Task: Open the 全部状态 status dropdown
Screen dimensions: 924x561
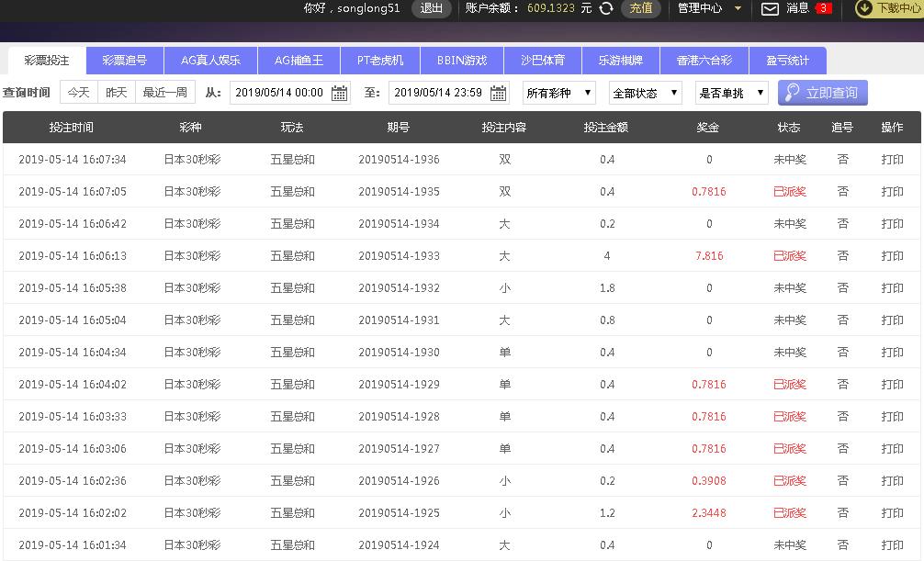Action: (645, 93)
